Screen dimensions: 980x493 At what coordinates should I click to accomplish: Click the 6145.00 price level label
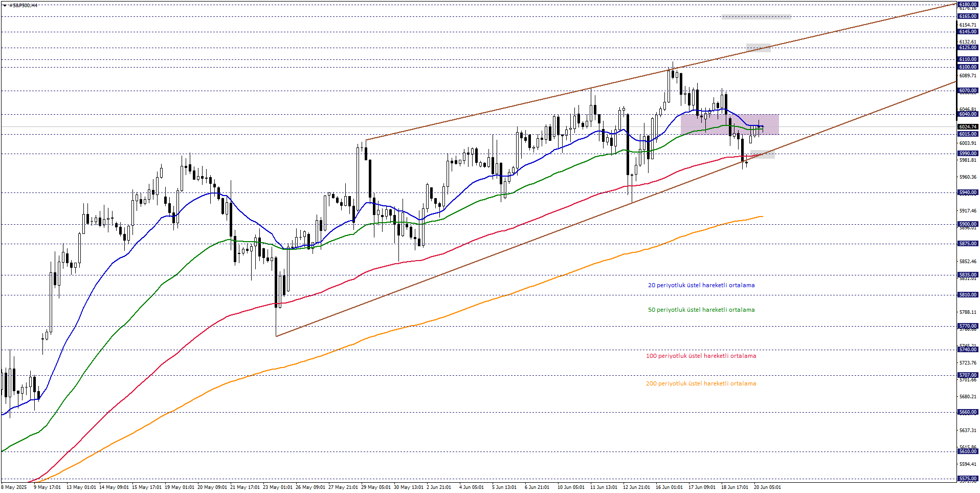[968, 32]
